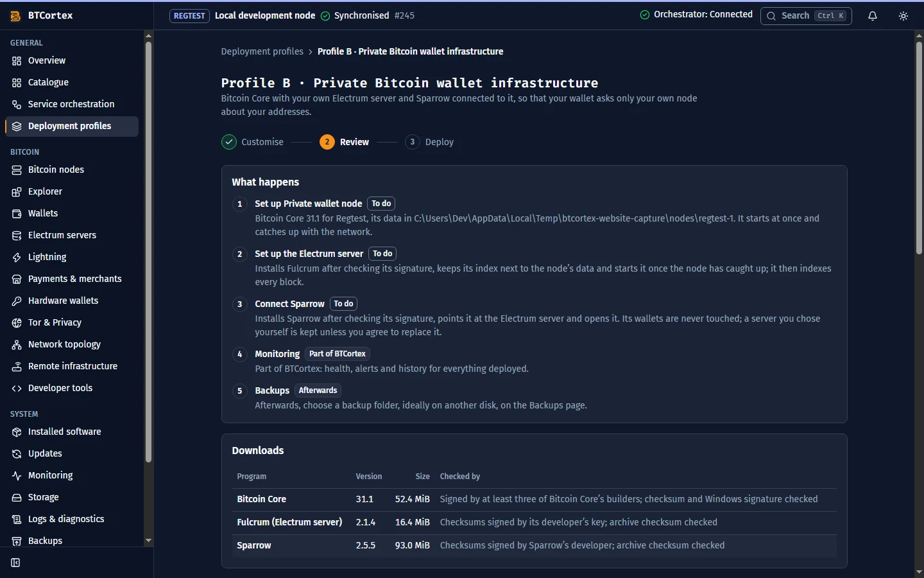Image resolution: width=924 pixels, height=578 pixels.
Task: Click the Payments & merchants sidebar icon
Action: tap(17, 279)
